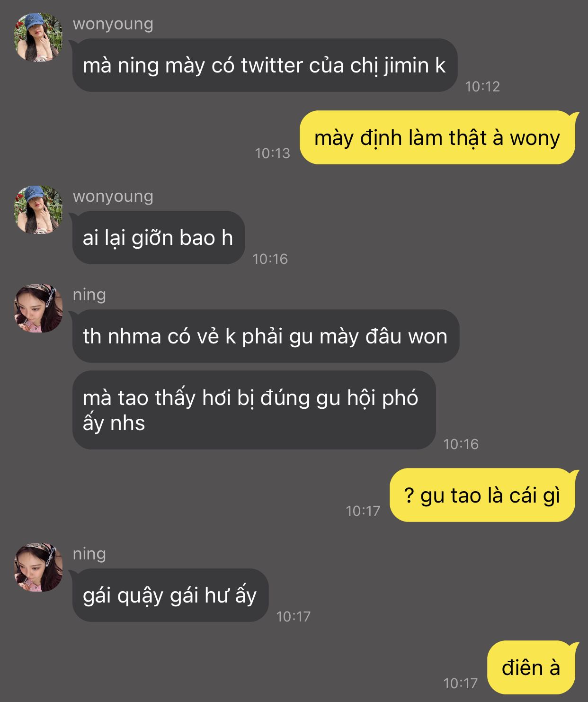Open ning's profile picture beside "th nhma có vẻ"
The width and height of the screenshot is (588, 702).
(x=39, y=308)
